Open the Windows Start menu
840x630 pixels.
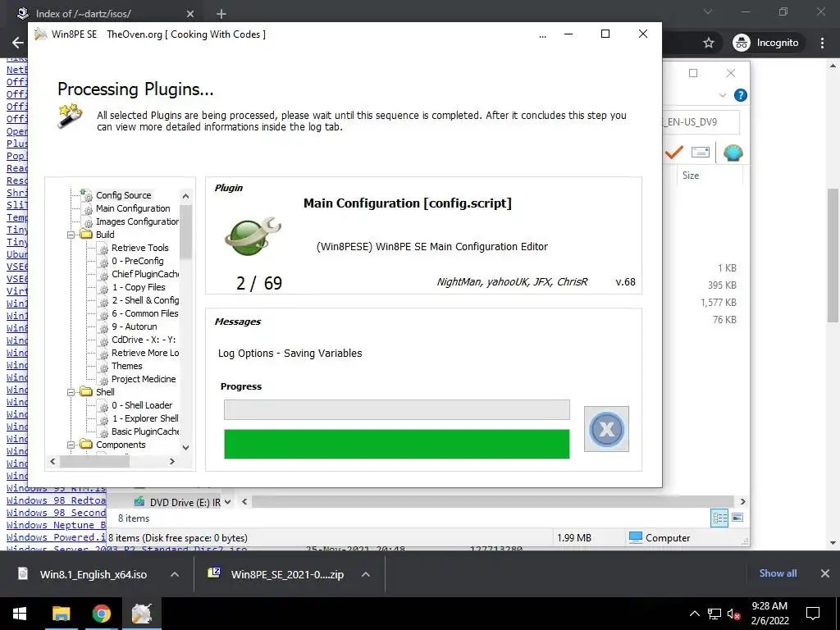click(x=20, y=614)
